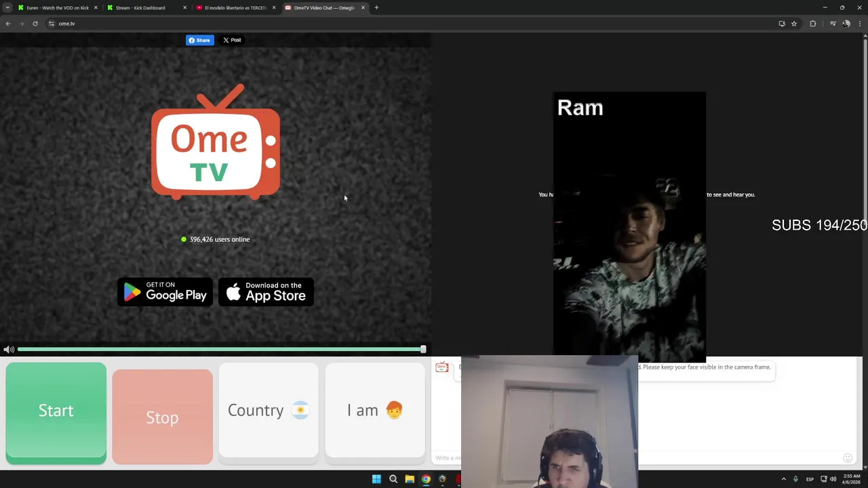This screenshot has height=488, width=868.
Task: Click the face-visible notice message
Action: click(706, 367)
